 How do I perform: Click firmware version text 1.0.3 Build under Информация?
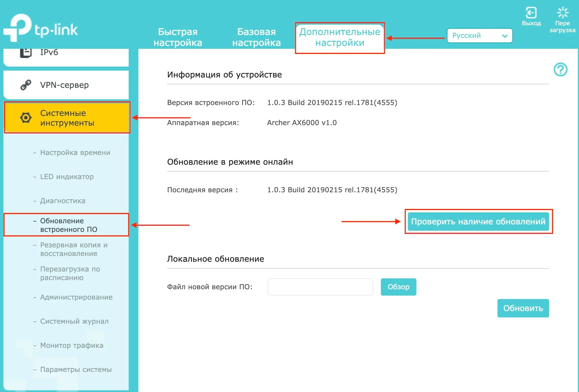(x=332, y=103)
